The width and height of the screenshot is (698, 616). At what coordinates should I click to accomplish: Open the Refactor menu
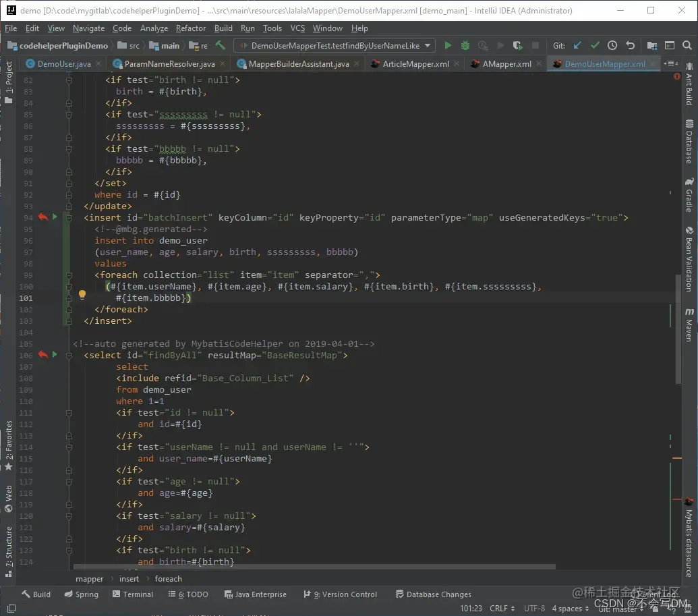191,28
